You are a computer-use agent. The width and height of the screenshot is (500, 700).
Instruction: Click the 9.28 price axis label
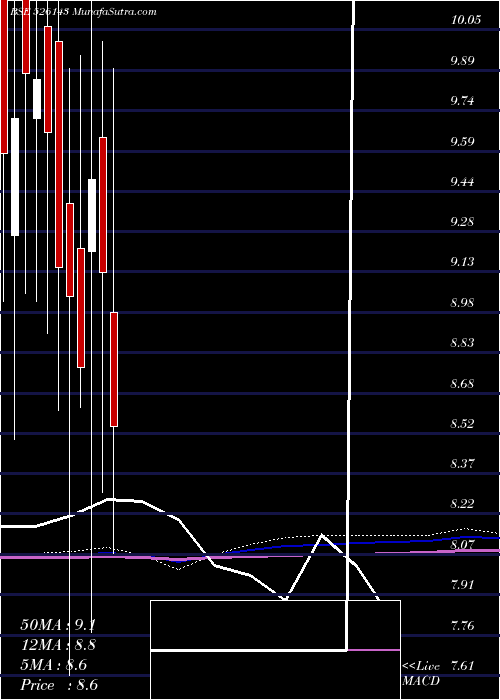[x=462, y=222]
